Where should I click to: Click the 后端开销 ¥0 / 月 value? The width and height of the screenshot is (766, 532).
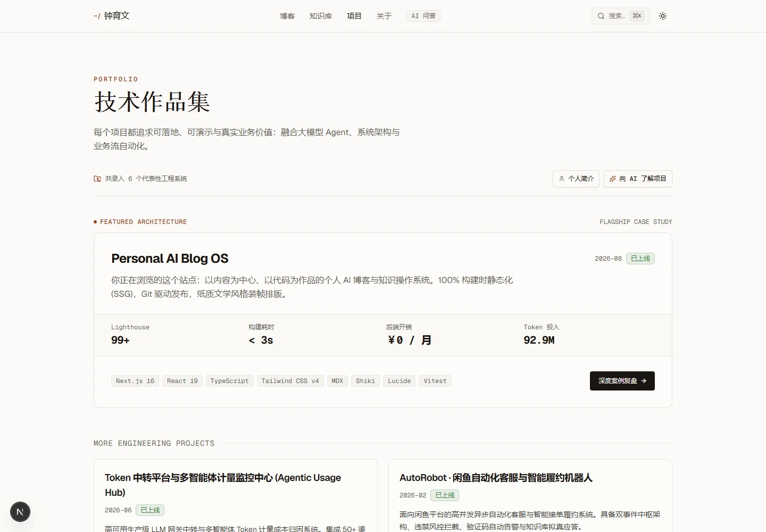(409, 340)
